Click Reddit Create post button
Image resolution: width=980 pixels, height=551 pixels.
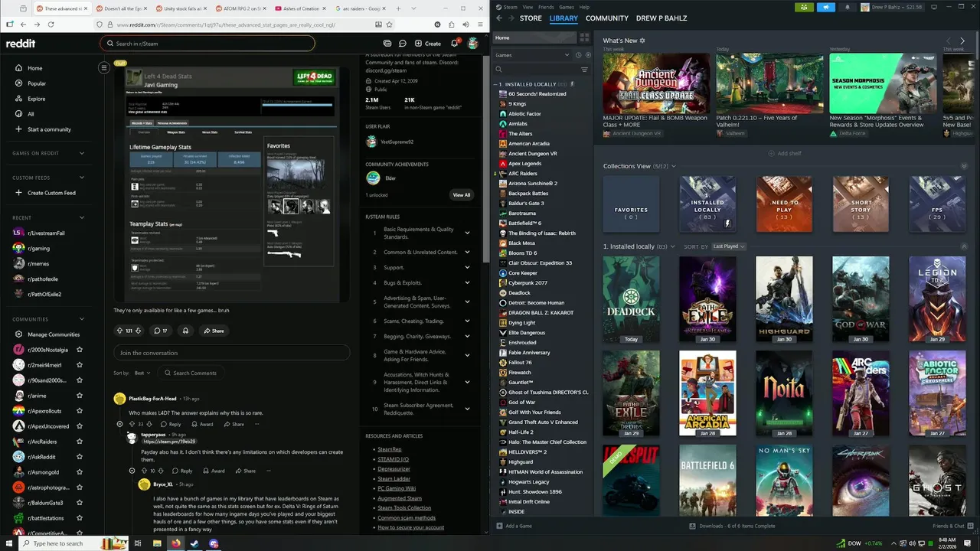pyautogui.click(x=428, y=44)
